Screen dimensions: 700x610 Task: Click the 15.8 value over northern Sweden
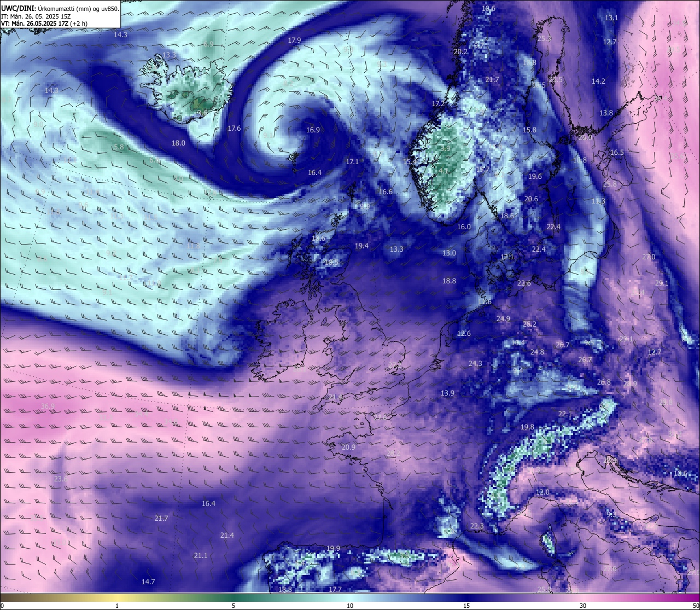529,130
